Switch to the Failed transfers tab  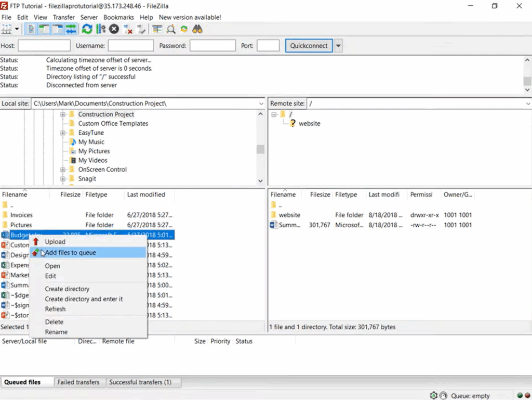pos(78,382)
